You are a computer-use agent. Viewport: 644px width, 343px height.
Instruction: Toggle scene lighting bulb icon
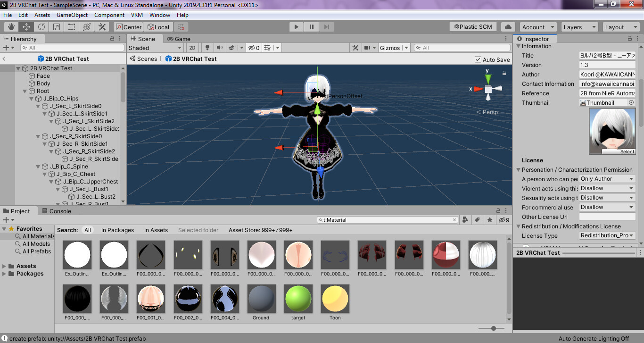point(207,48)
